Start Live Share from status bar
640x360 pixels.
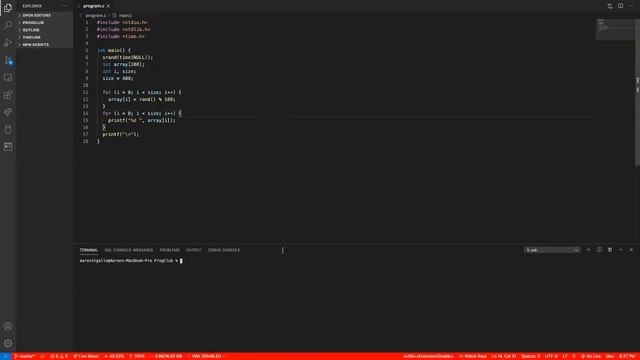click(86, 356)
